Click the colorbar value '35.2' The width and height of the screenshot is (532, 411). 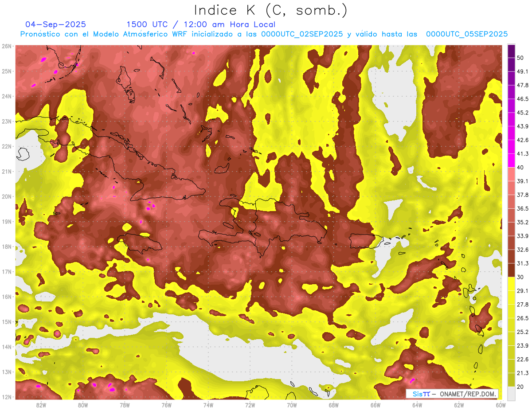[522, 222]
